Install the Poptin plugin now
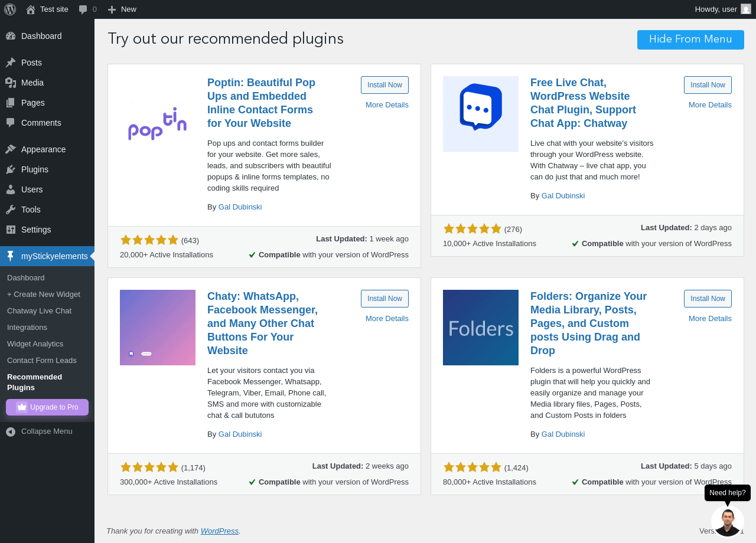Viewport: 756px width, 543px height. click(x=384, y=85)
